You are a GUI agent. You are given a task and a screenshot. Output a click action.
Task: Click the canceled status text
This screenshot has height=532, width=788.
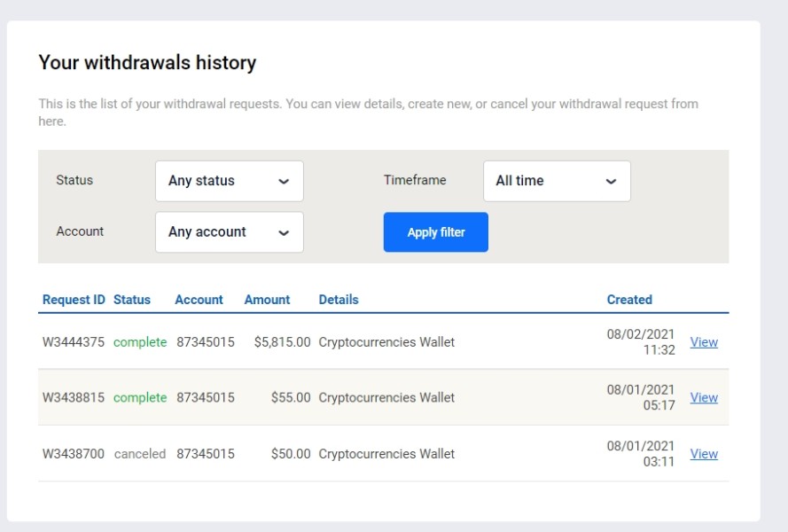[x=140, y=454]
